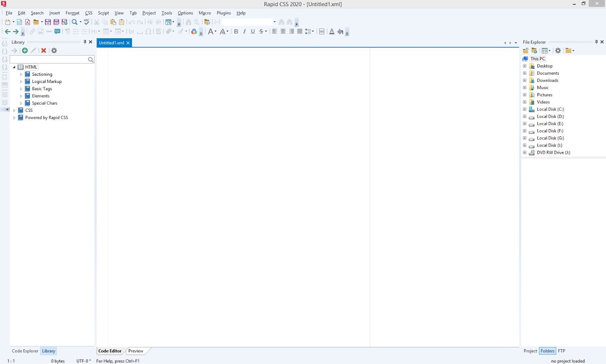Toggle Bold formatting

(x=236, y=31)
